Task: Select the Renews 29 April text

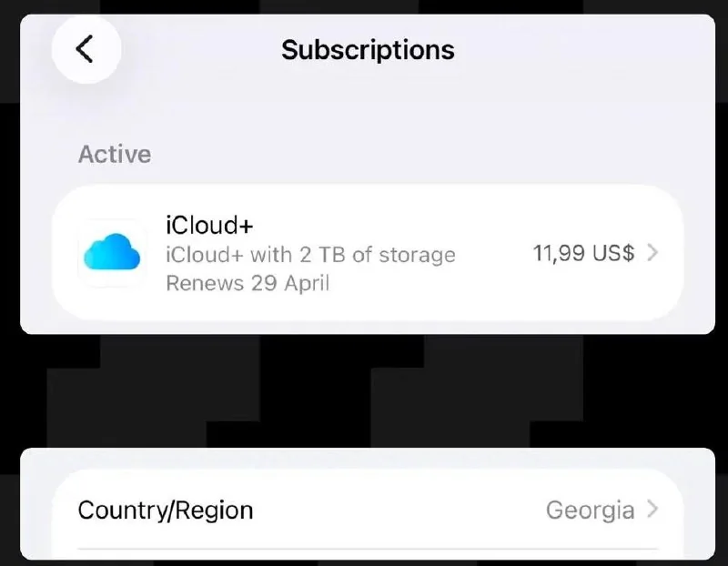Action: click(243, 283)
